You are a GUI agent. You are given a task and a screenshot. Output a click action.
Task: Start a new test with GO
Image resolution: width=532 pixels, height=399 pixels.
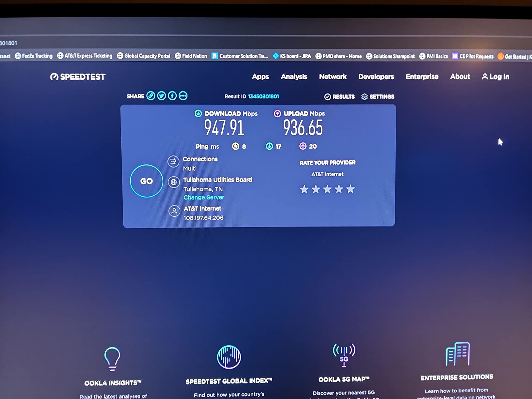[x=146, y=181]
